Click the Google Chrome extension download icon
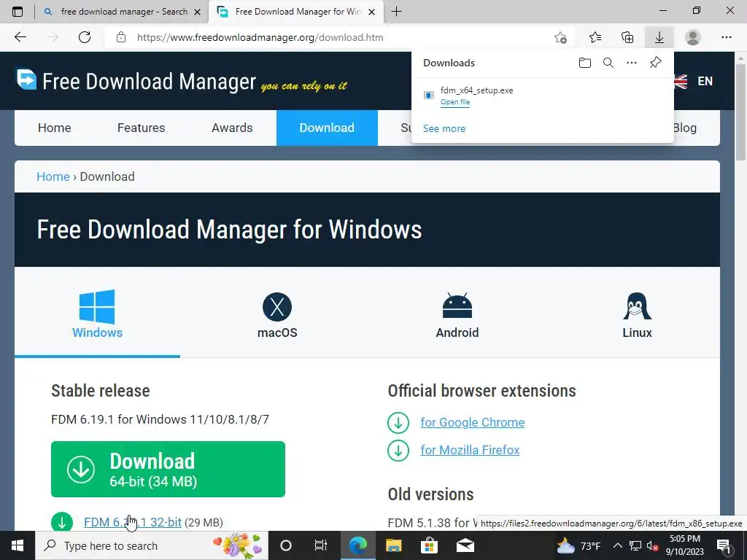 pyautogui.click(x=398, y=422)
